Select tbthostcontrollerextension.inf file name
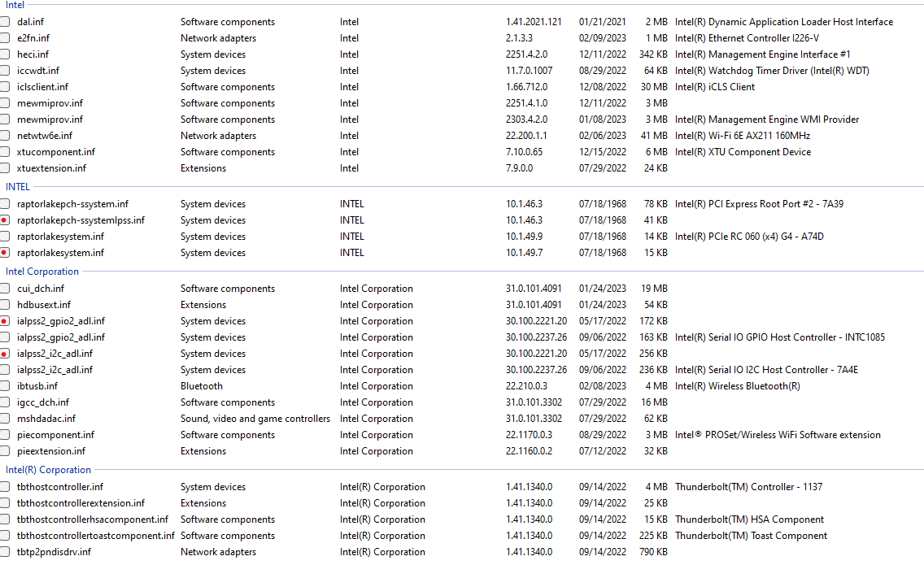 [81, 503]
